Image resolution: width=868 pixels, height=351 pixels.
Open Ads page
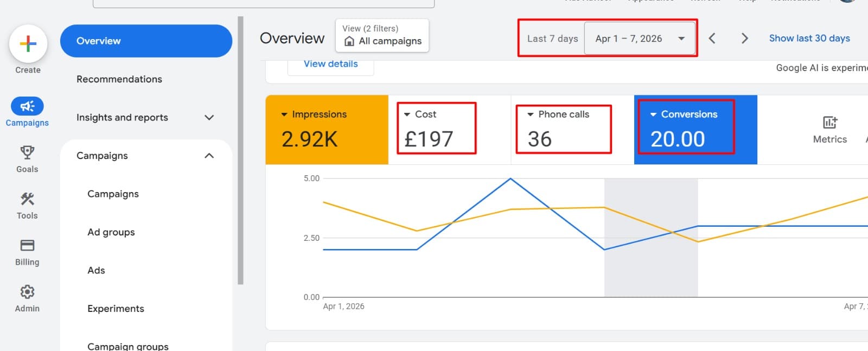96,270
